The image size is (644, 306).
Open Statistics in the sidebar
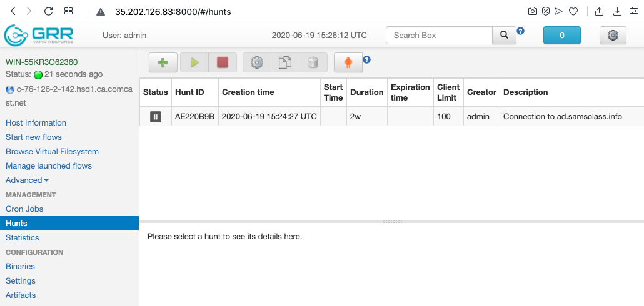[x=22, y=237]
